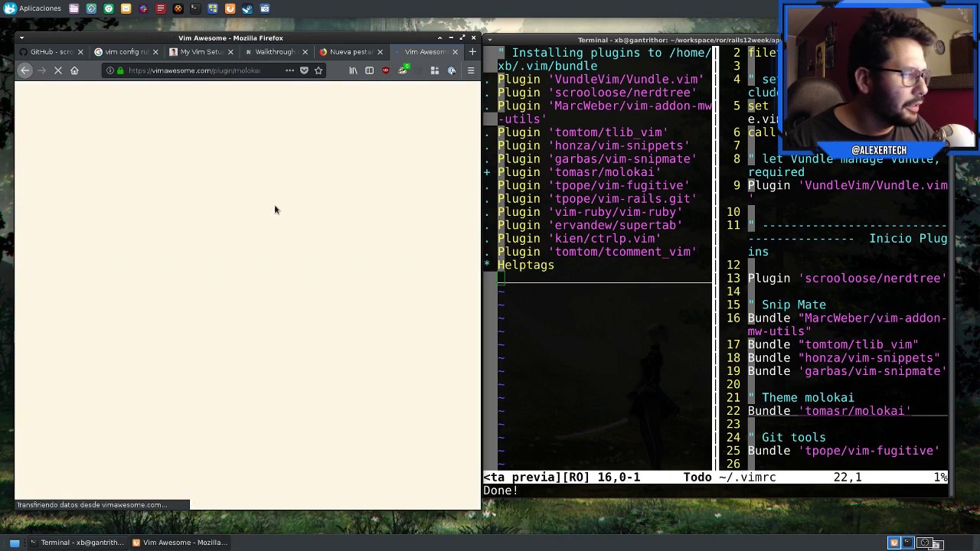Open a new Firefox tab
980x551 pixels.
[472, 52]
